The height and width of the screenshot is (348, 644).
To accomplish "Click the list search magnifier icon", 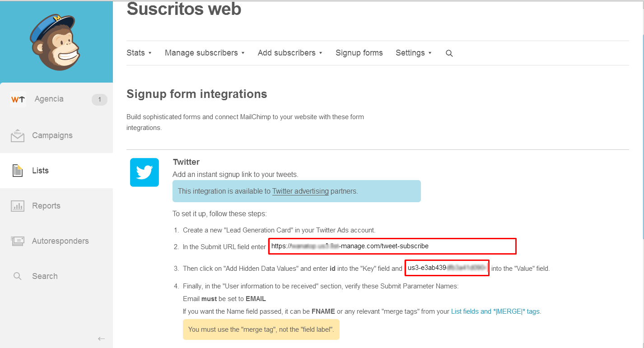I will coord(449,53).
